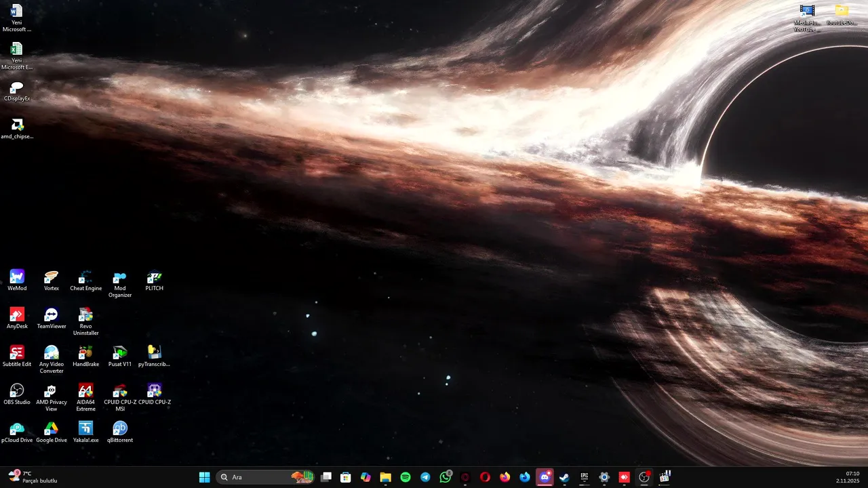868x488 pixels.
Task: Select the amd_chipset installer icon
Action: (x=17, y=128)
